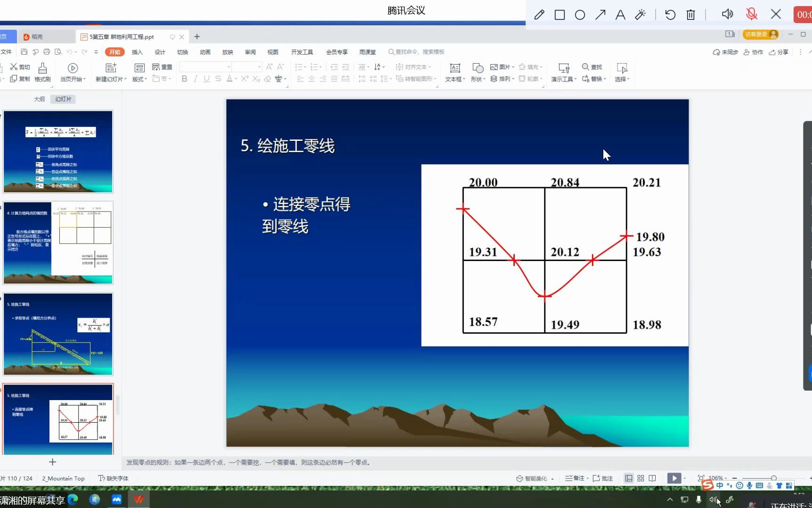Screen dimensions: 812x508
Task: Open the 动画 (Animation) ribbon tab
Action: [x=205, y=52]
